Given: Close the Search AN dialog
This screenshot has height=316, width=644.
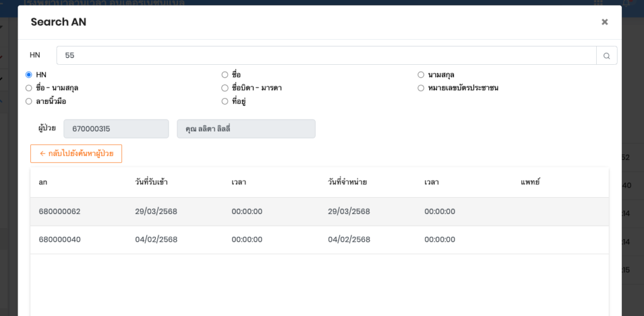Looking at the screenshot, I should pos(604,22).
